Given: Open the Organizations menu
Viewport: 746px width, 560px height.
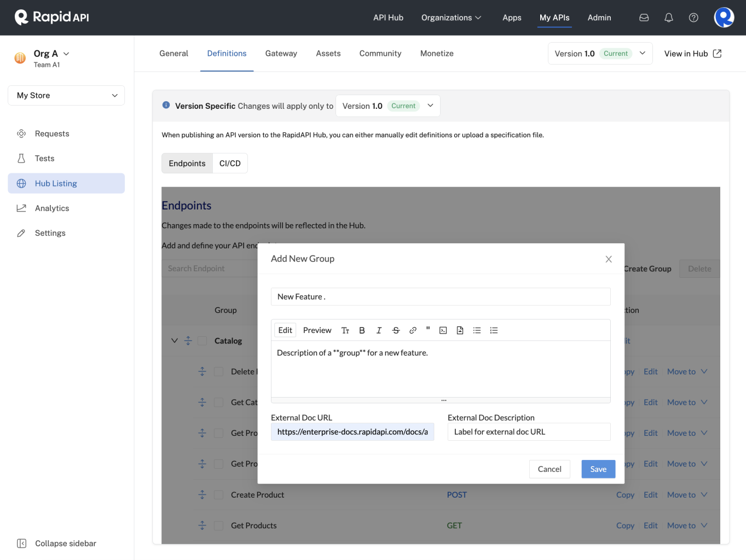Looking at the screenshot, I should tap(451, 17).
